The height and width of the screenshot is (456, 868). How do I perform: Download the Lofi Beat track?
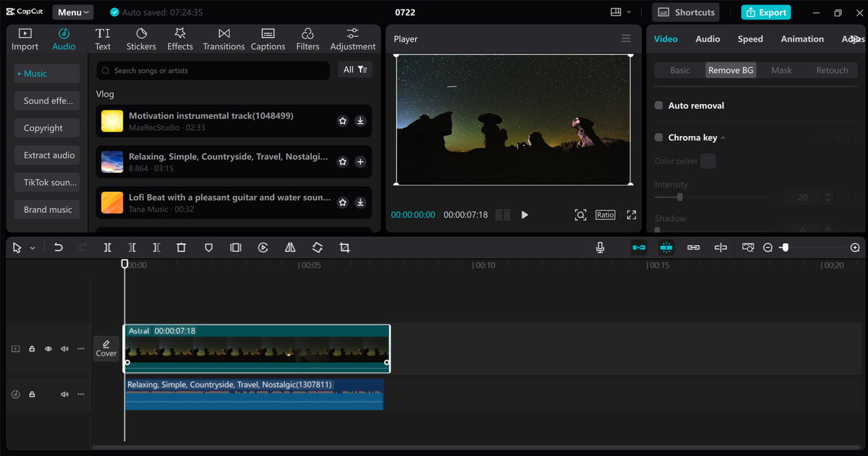(360, 203)
